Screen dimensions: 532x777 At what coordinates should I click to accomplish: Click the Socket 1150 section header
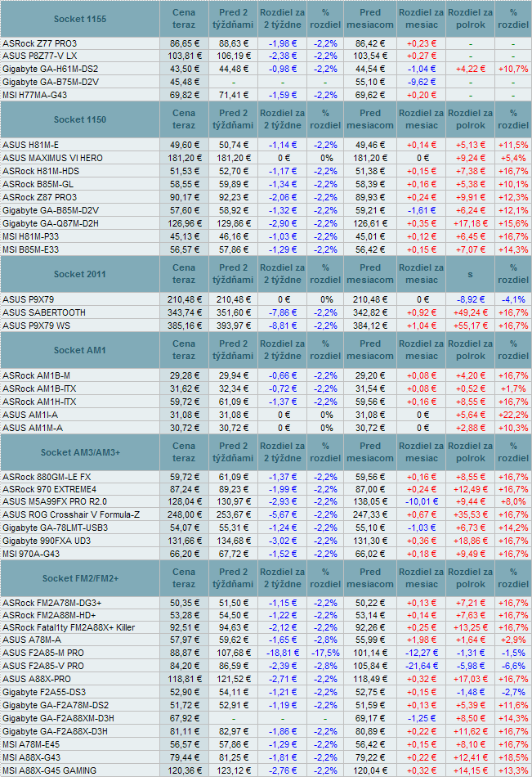(80, 119)
